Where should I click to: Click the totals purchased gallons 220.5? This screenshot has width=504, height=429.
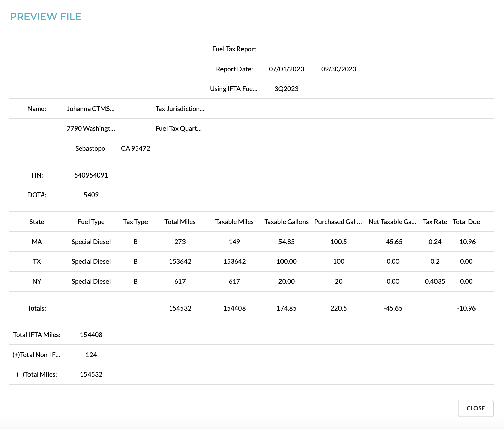pyautogui.click(x=338, y=308)
